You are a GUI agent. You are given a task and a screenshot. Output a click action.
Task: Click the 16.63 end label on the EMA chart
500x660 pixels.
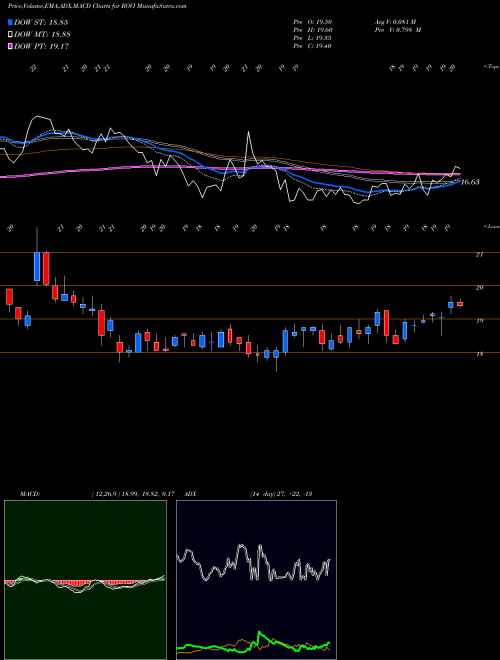[x=470, y=182]
